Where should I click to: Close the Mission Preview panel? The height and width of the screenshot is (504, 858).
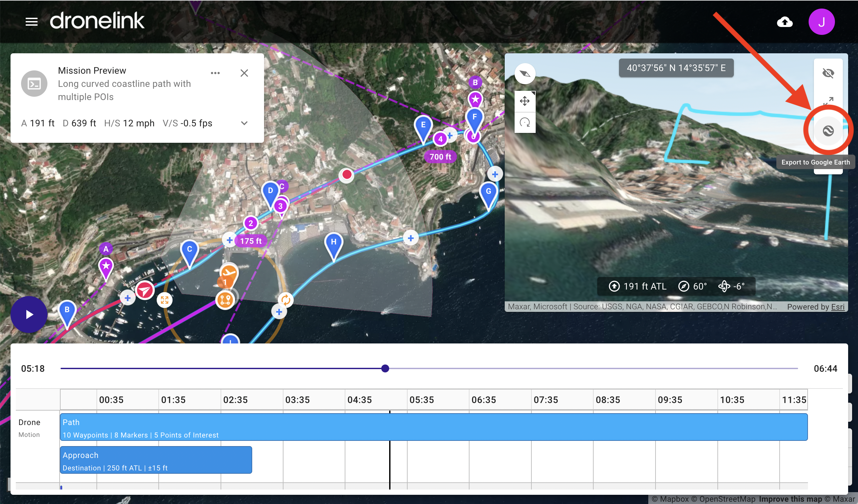244,73
